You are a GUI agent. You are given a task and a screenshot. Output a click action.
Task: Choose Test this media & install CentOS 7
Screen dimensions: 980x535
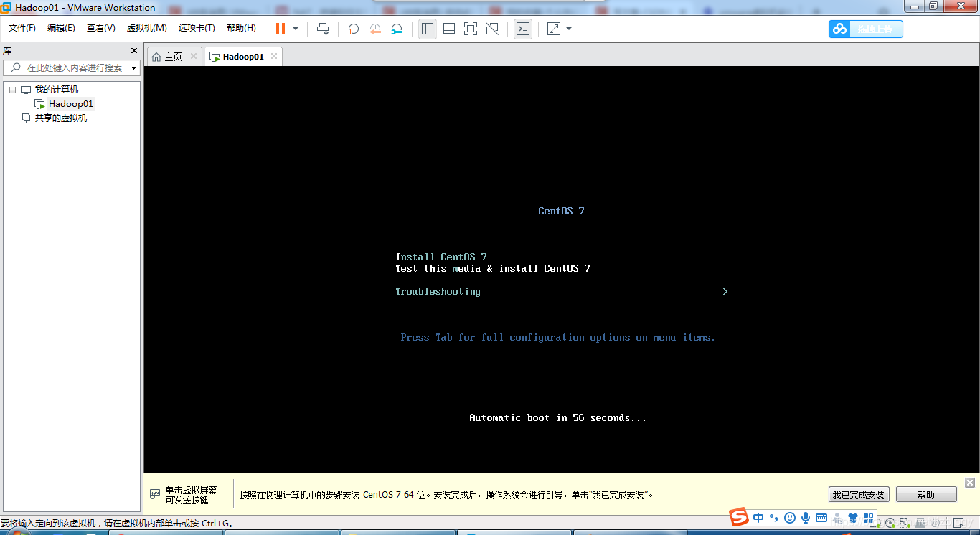coord(493,268)
